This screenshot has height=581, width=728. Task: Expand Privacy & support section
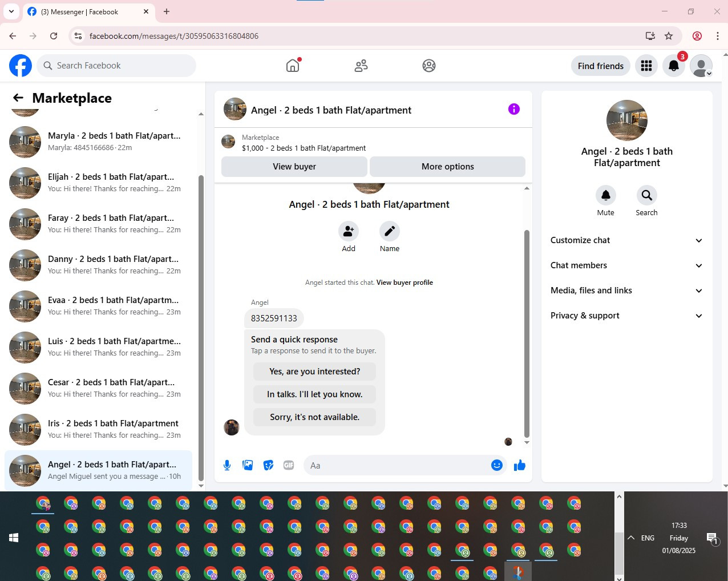626,316
